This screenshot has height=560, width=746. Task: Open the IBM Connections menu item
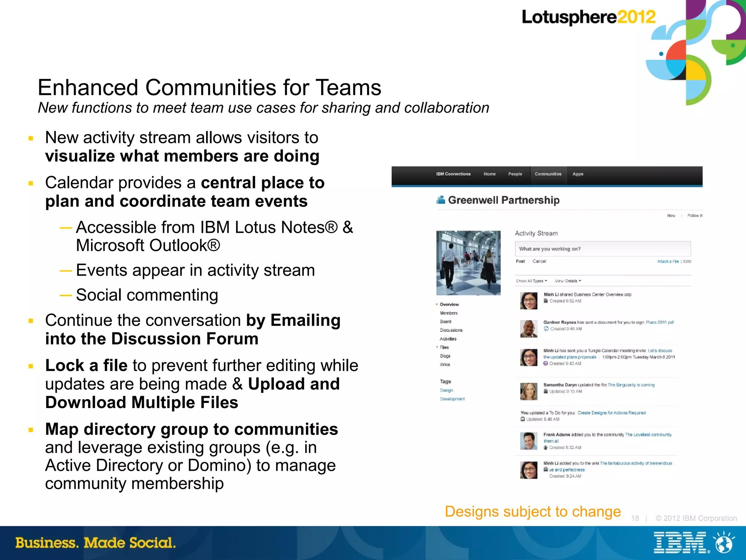coord(453,174)
